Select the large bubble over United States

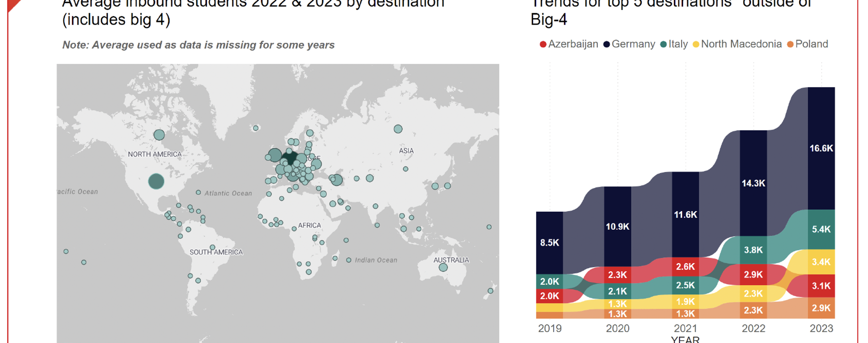click(x=156, y=181)
